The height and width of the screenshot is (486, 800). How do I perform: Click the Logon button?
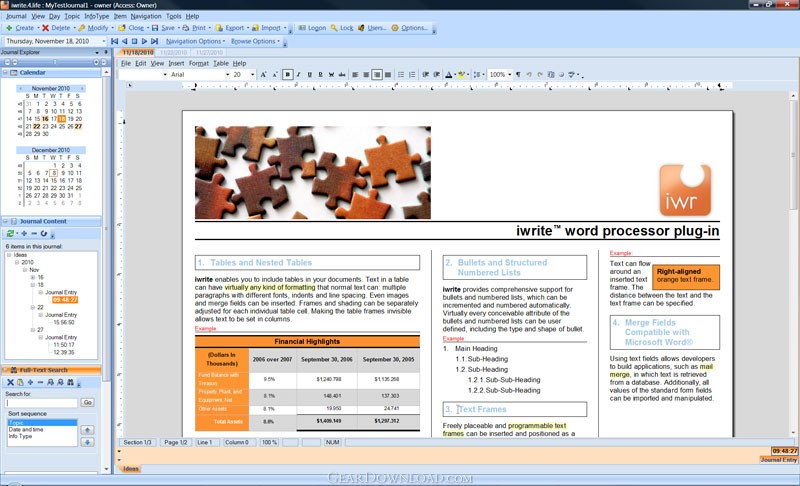tap(312, 28)
